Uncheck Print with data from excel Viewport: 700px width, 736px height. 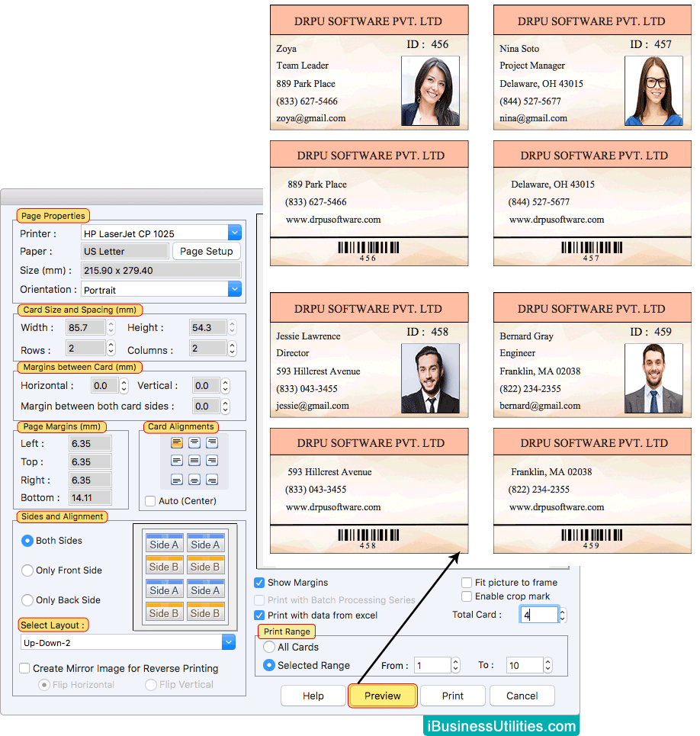[259, 615]
